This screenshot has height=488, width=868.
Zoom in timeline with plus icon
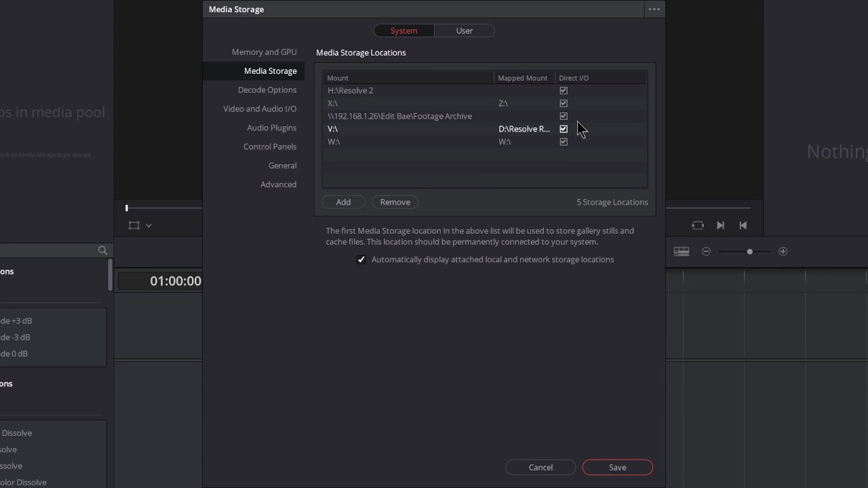click(x=783, y=251)
